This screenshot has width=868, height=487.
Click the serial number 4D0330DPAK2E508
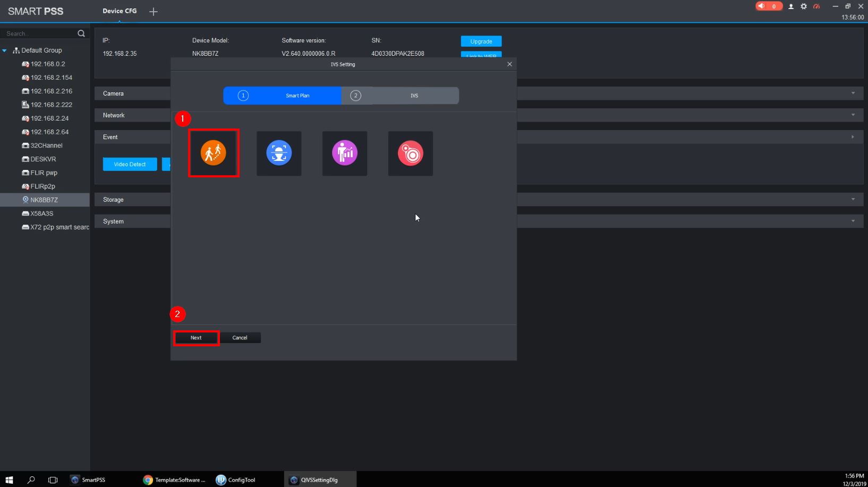click(398, 54)
